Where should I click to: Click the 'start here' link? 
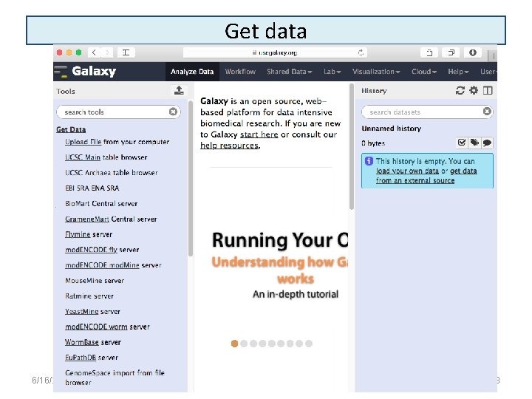coord(259,134)
